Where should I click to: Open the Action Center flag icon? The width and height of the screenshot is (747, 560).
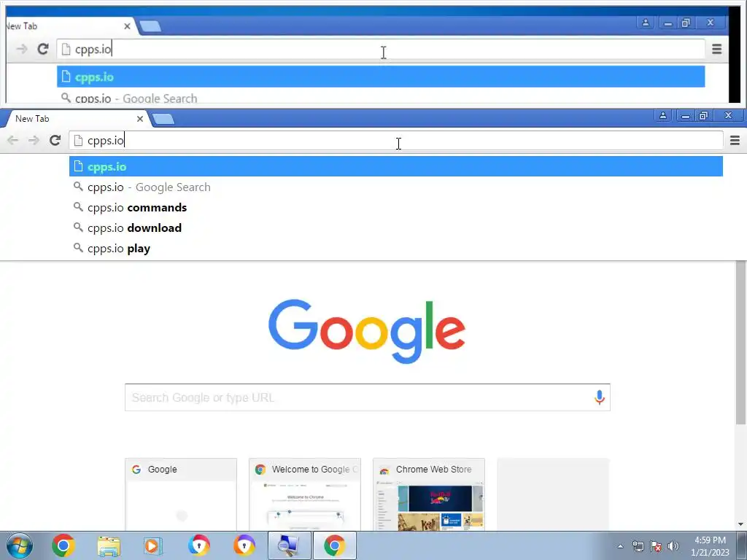pos(656,546)
